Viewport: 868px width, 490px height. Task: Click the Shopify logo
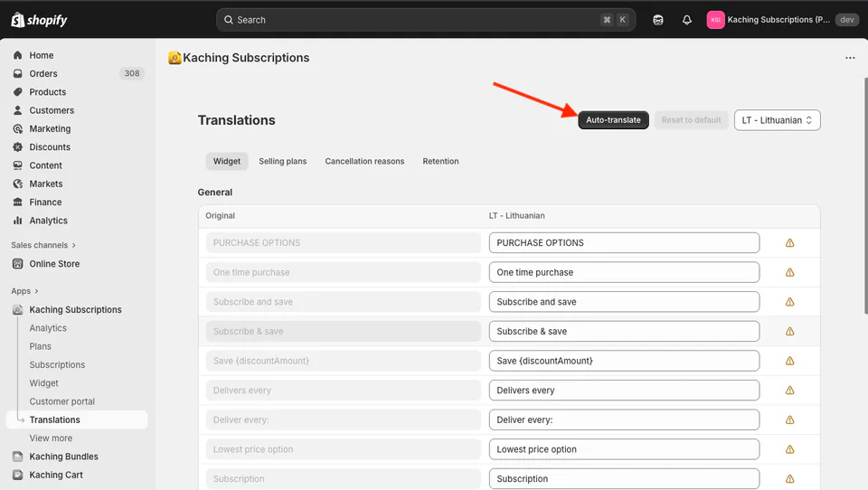click(x=39, y=20)
